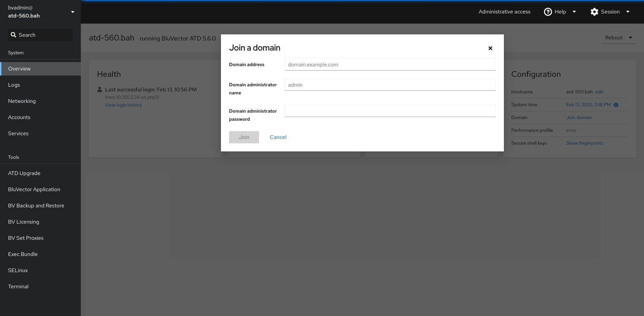Click Administrative access

pyautogui.click(x=504, y=12)
